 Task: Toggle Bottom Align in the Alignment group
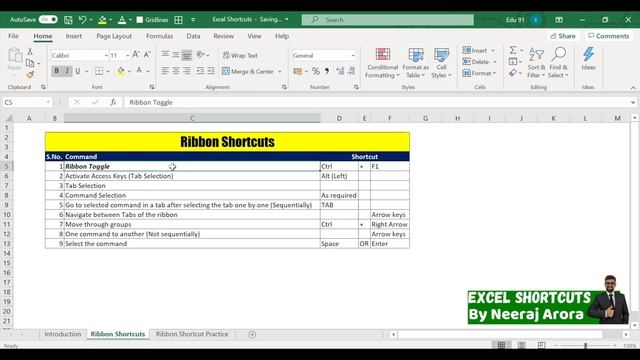pos(187,55)
